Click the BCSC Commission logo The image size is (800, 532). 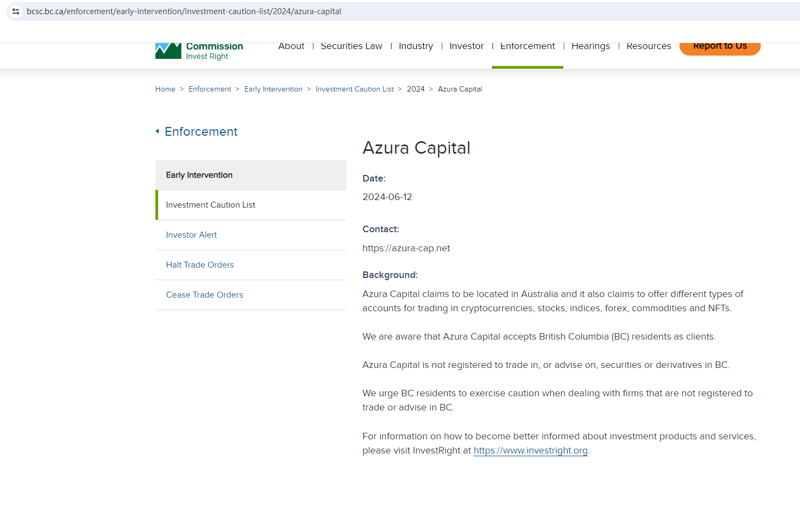pyautogui.click(x=199, y=51)
